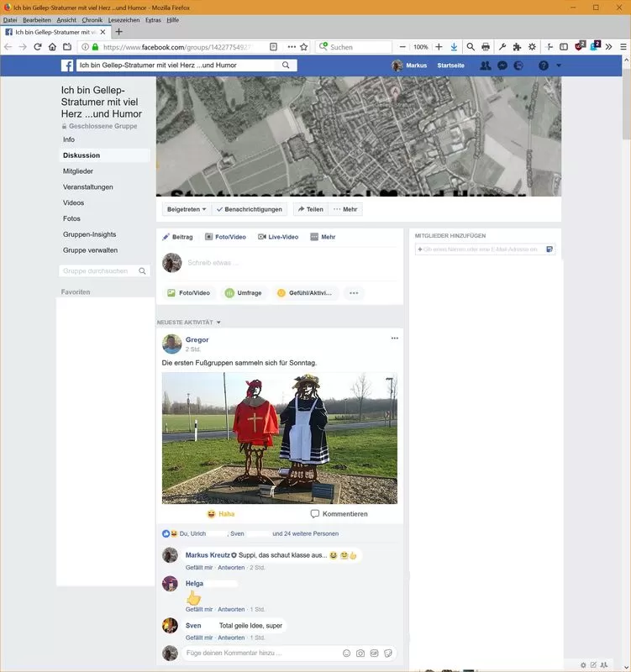The image size is (631, 672).
Task: Toggle Benachrichtigungen for the group
Action: pyautogui.click(x=250, y=209)
